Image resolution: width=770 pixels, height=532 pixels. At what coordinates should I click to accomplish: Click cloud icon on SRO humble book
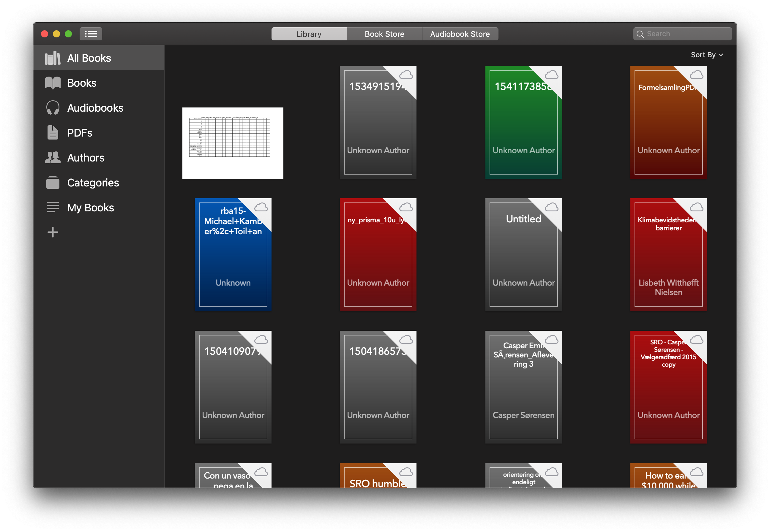(x=406, y=472)
